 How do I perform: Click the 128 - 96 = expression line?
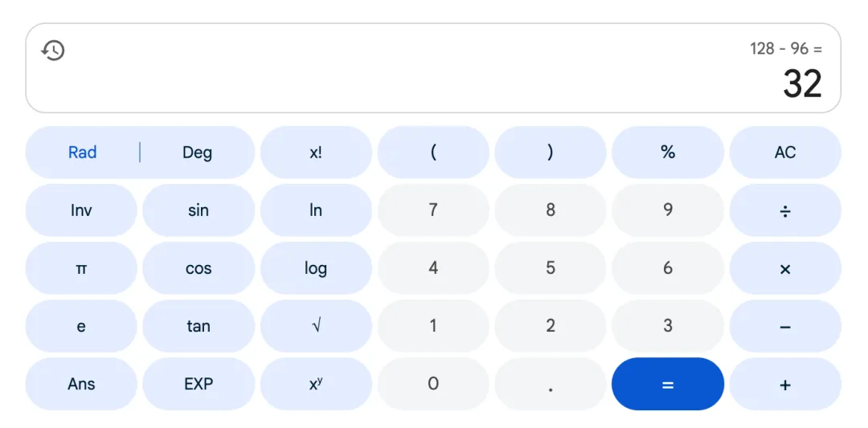[786, 49]
